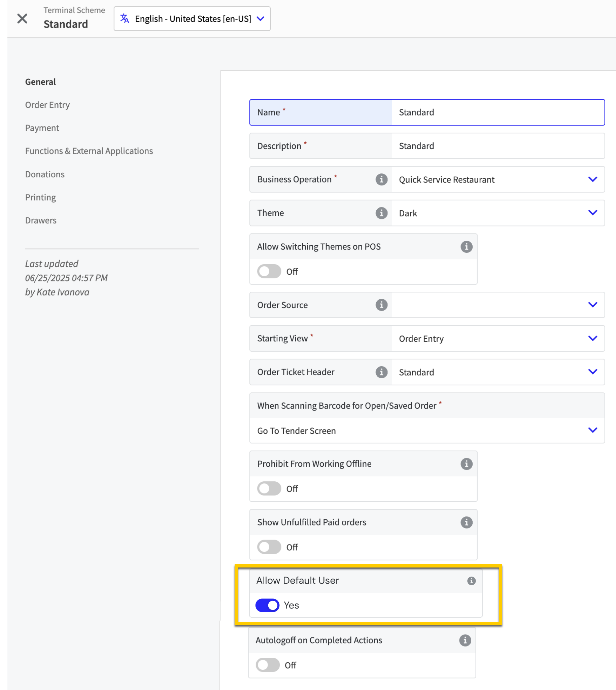This screenshot has width=616, height=690.
Task: Open the language selector dropdown
Action: pos(192,19)
